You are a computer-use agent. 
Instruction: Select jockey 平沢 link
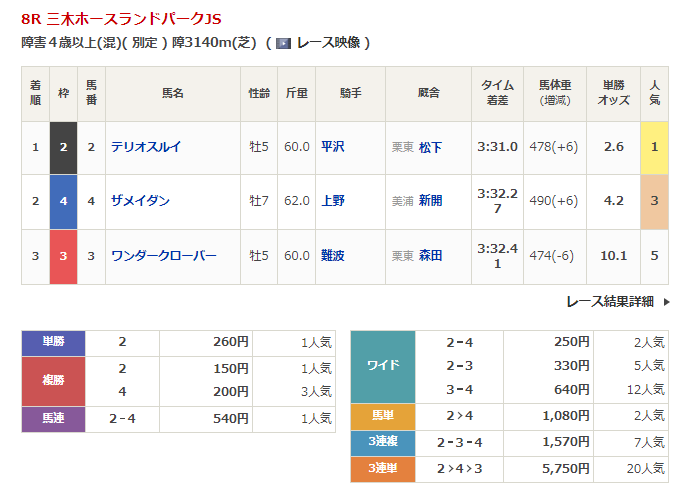tap(333, 147)
